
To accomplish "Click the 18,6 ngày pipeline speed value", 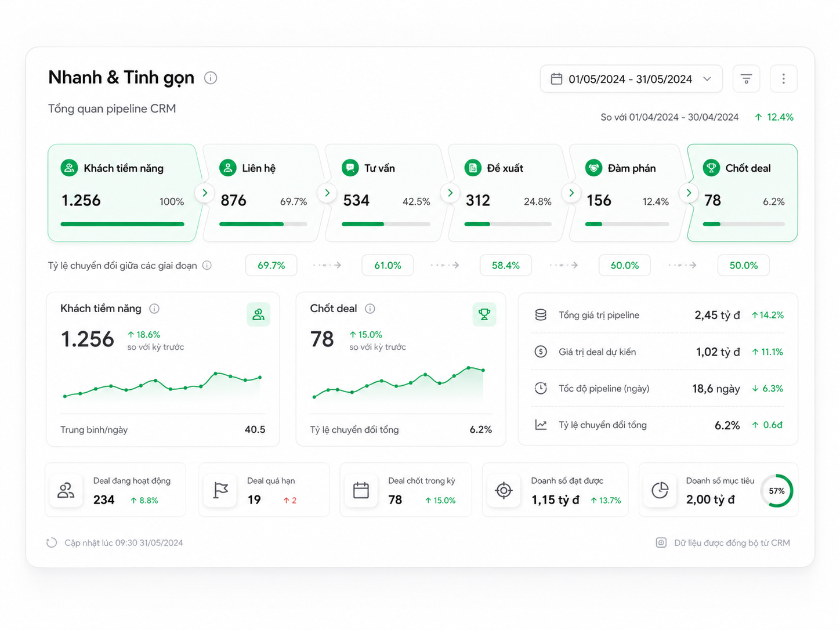I will 716,389.
